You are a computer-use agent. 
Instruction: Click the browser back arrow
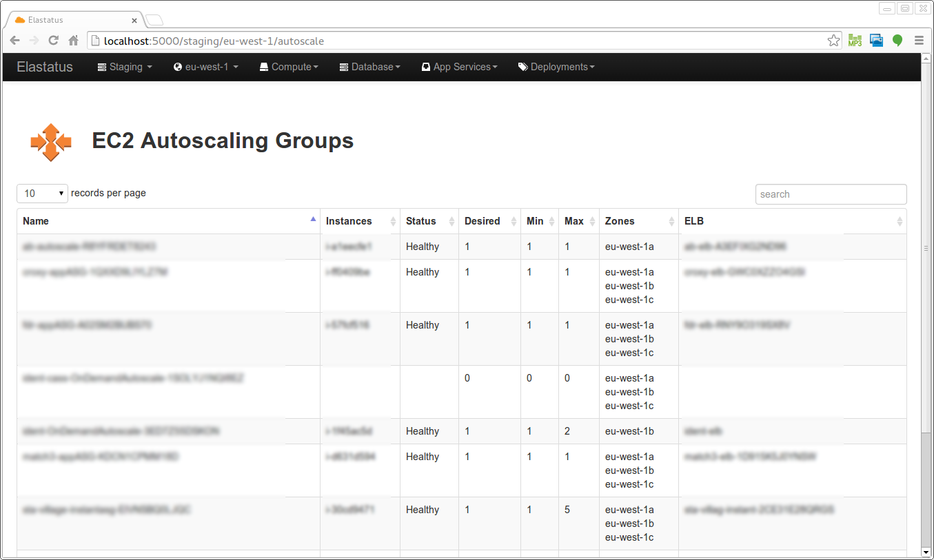pos(14,41)
